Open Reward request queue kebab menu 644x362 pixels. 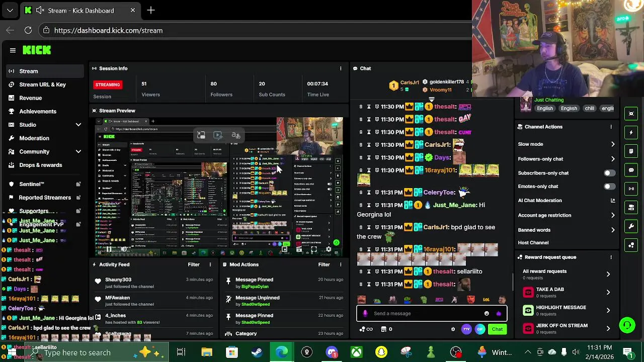(x=611, y=257)
